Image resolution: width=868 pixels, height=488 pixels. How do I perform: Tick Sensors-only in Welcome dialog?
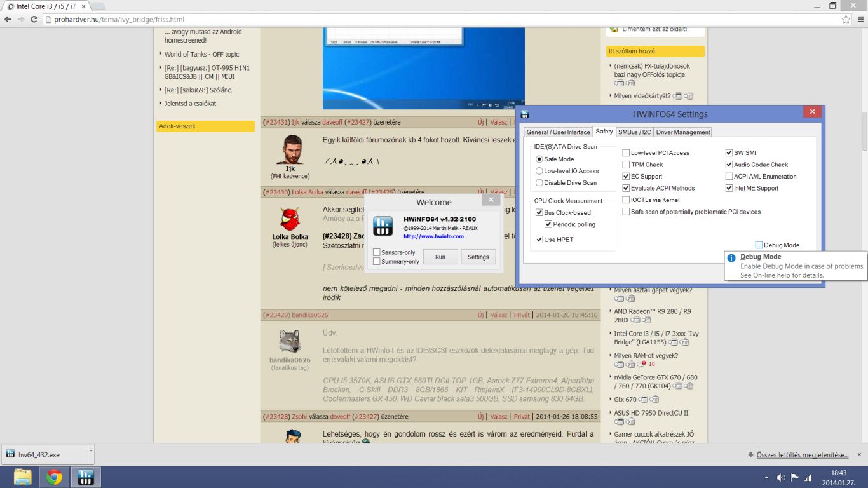[377, 252]
